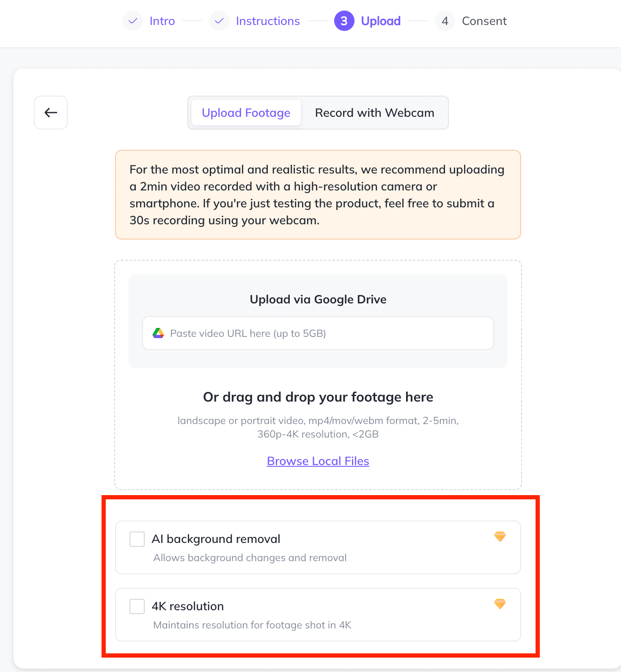Enable the 4K resolution checkbox
Viewport: 621px width, 672px height.
point(137,606)
